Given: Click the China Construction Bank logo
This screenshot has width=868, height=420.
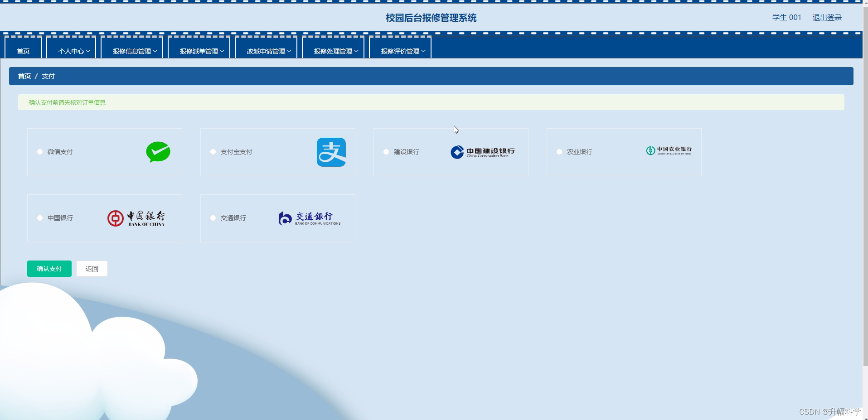Looking at the screenshot, I should pos(482,152).
